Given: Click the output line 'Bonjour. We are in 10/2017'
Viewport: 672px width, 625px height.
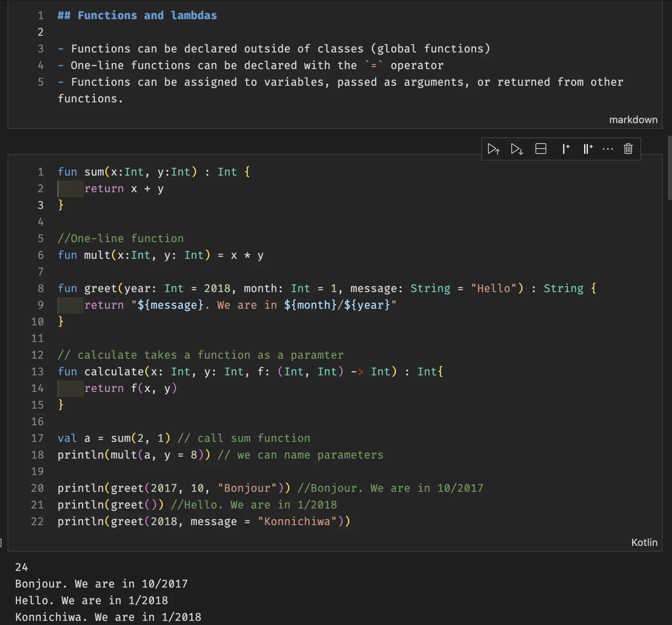Looking at the screenshot, I should (102, 584).
